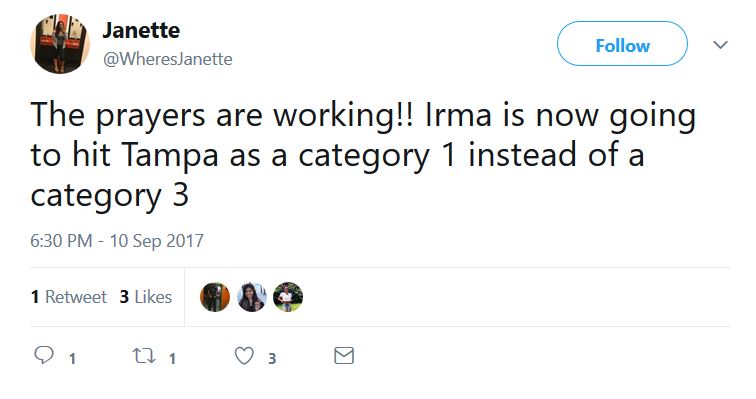Click the word Tampa in the tweet
This screenshot has height=399, width=756.
pos(170,157)
